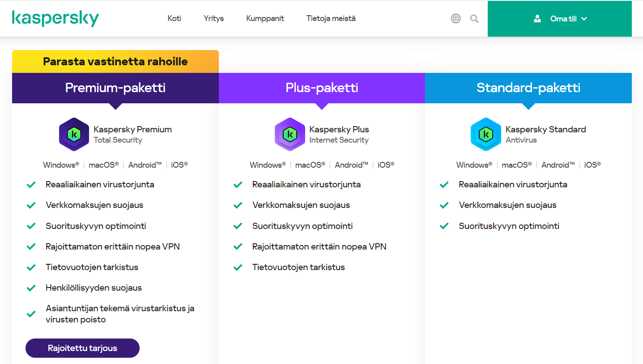Click Premium package Reaaliaikainen virustorjunta checkmark
The image size is (643, 364).
tap(31, 184)
